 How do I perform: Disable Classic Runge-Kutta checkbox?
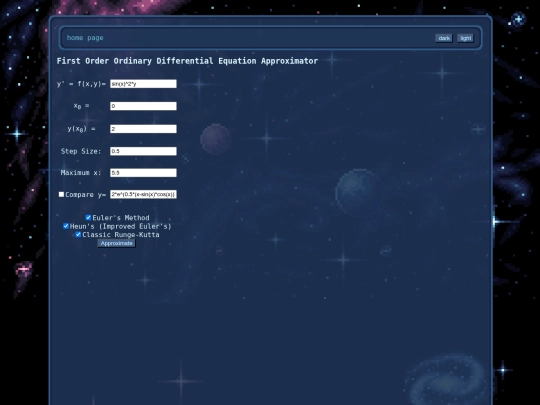pos(78,235)
